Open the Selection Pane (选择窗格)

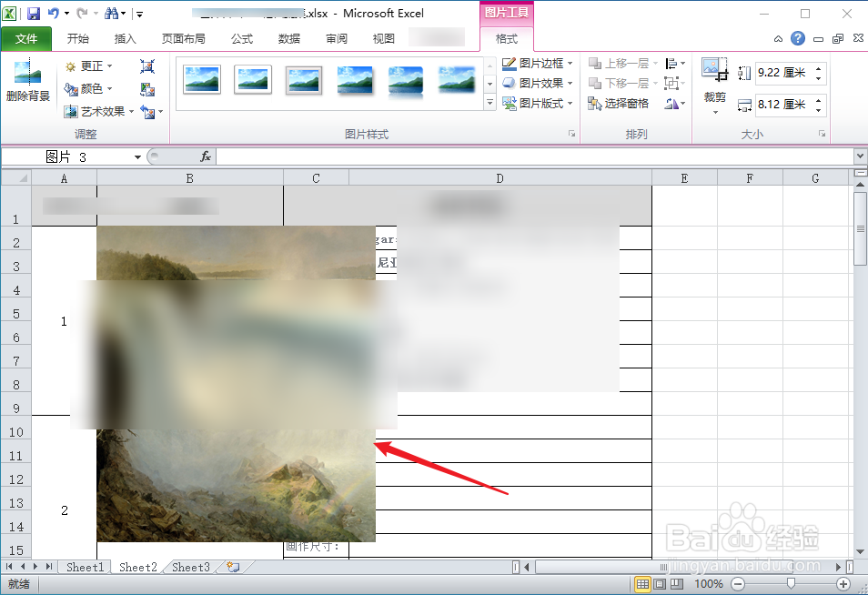point(619,103)
